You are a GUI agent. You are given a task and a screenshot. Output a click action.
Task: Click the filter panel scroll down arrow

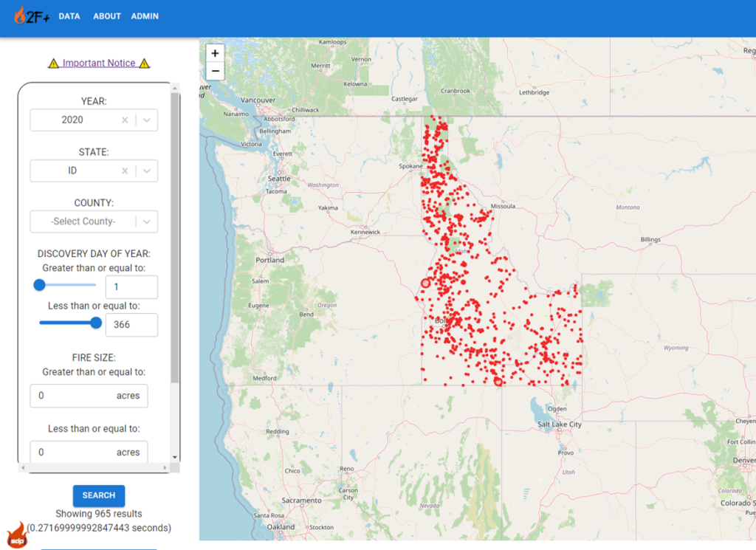[175, 457]
